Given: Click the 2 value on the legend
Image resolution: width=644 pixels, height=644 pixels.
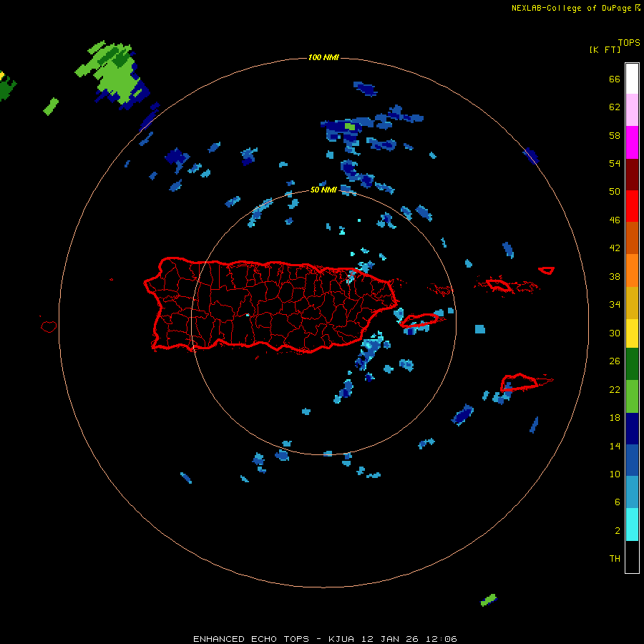Looking at the screenshot, I should (618, 531).
